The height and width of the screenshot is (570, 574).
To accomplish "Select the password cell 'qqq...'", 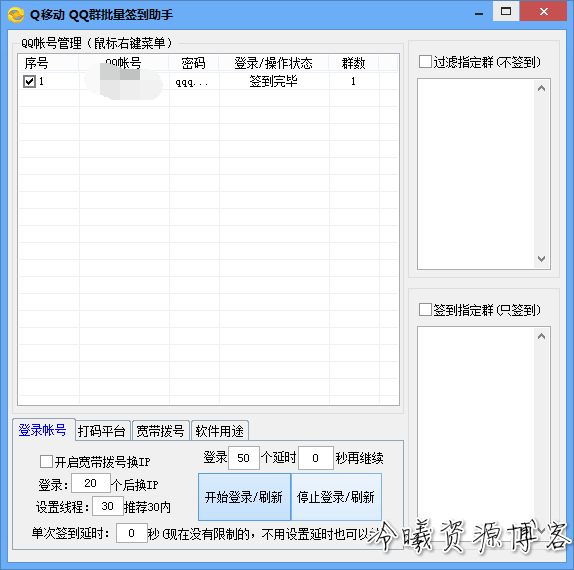I will (x=194, y=81).
